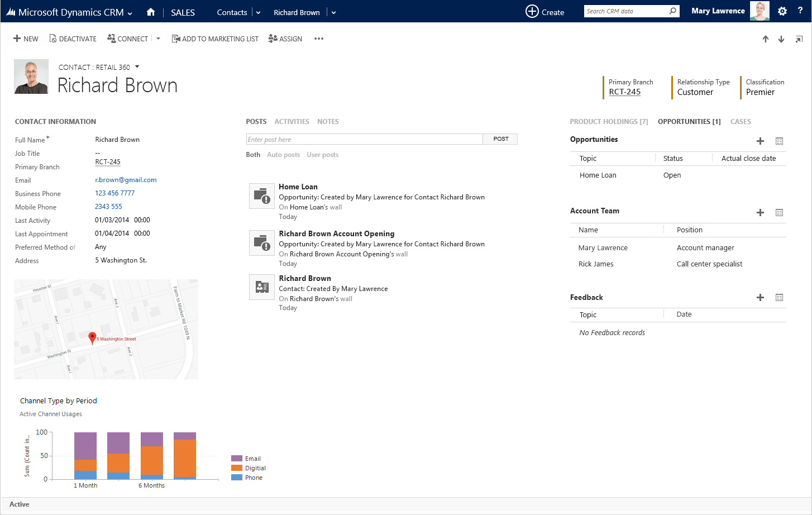Image resolution: width=812 pixels, height=515 pixels.
Task: Click the Email legend color swatch
Action: point(236,459)
